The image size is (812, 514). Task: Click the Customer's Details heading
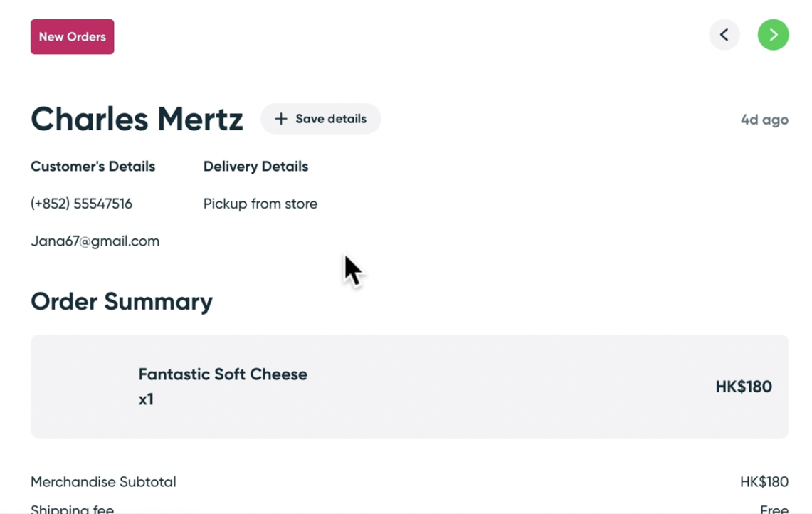93,167
